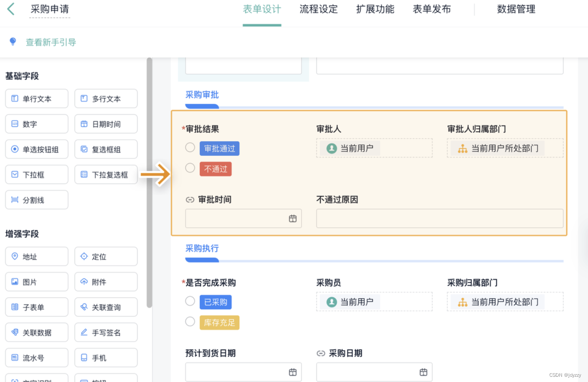588x382 pixels.
Task: Pick the 流水号 field component
Action: click(37, 358)
